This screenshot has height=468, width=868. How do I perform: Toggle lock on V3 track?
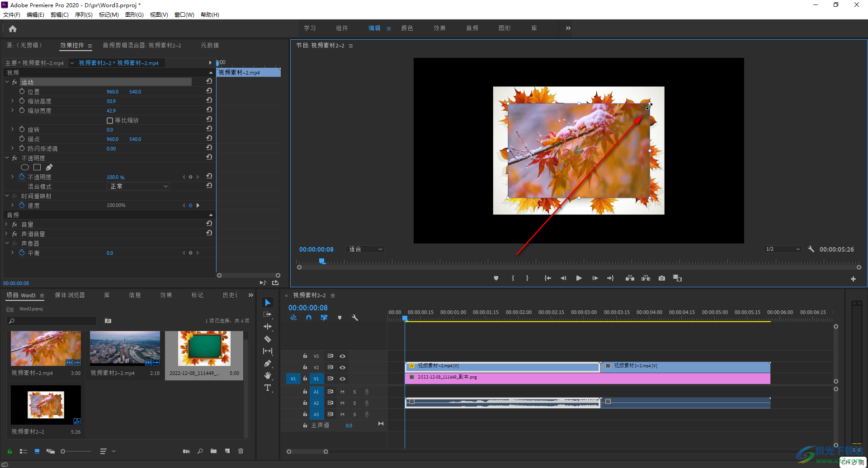(x=305, y=356)
